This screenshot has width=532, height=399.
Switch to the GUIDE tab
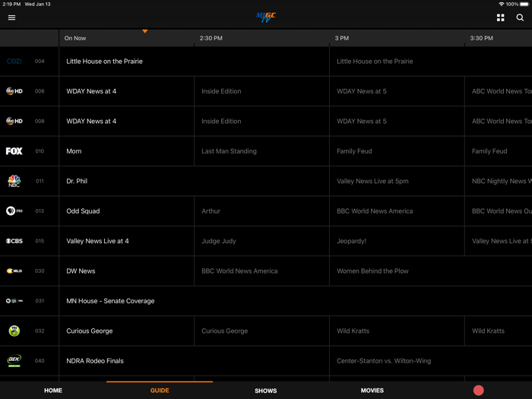click(x=160, y=391)
